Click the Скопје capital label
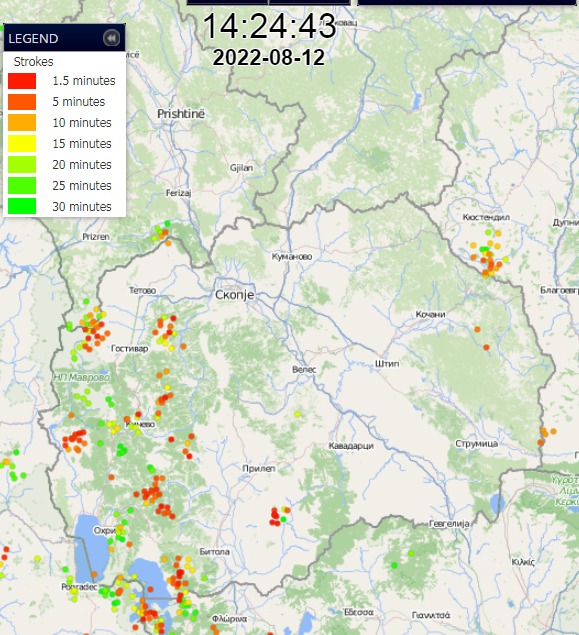579x635 pixels. (235, 295)
